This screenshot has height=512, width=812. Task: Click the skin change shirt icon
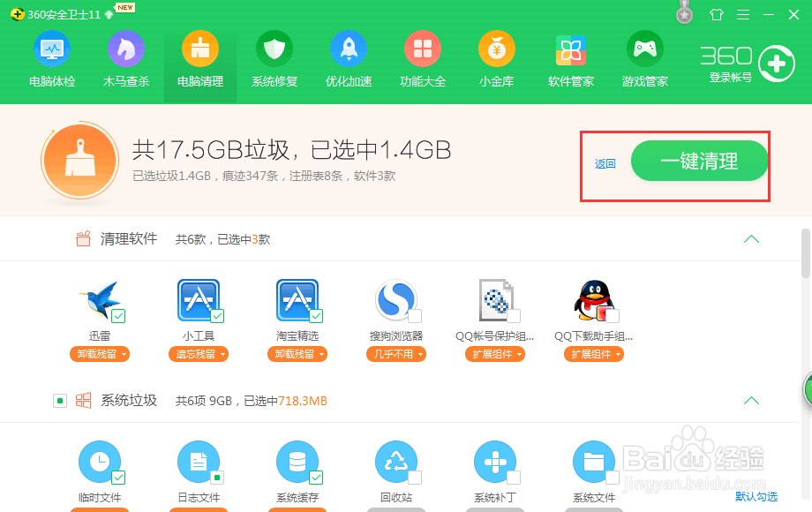coord(717,14)
